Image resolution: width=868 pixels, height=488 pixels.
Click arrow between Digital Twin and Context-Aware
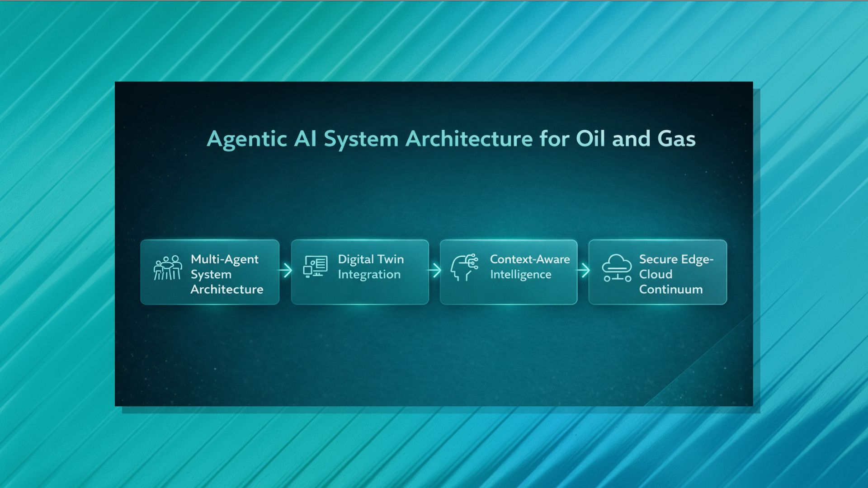(x=434, y=271)
